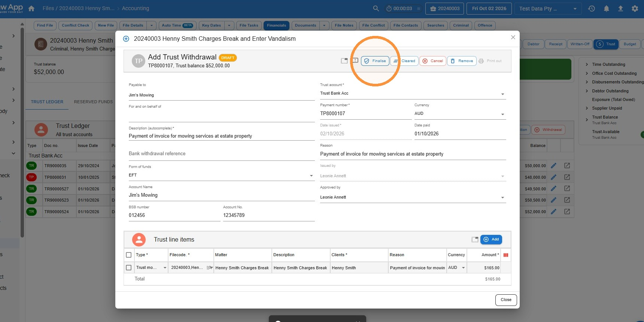This screenshot has width=644, height=322.
Task: Open the File Details dropdown arrow
Action: pyautogui.click(x=152, y=25)
